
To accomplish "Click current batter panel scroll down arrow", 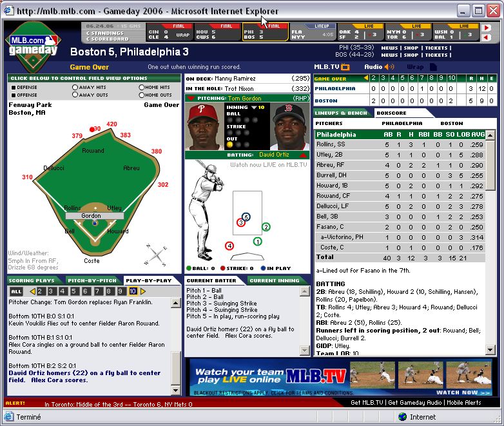I will pos(304,350).
